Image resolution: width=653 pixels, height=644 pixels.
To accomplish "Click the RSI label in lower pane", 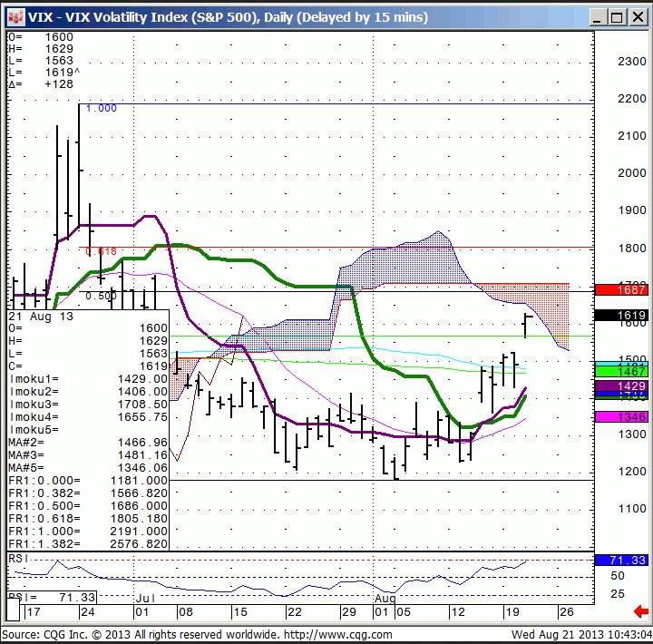I will 18,558.
